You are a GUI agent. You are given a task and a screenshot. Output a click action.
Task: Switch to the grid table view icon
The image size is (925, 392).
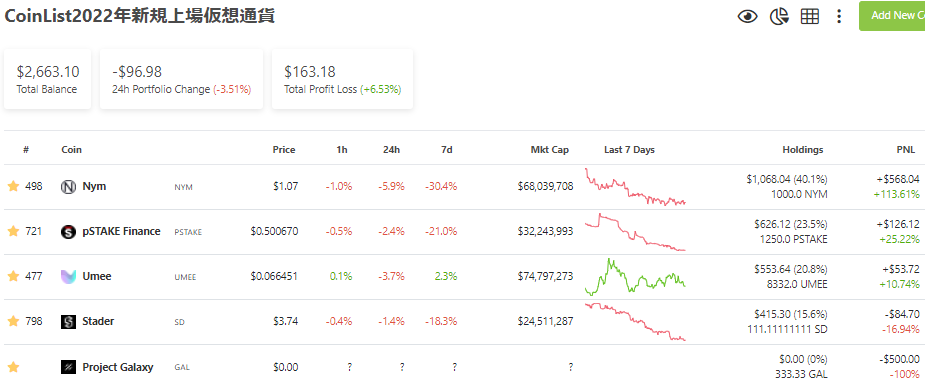tap(809, 17)
